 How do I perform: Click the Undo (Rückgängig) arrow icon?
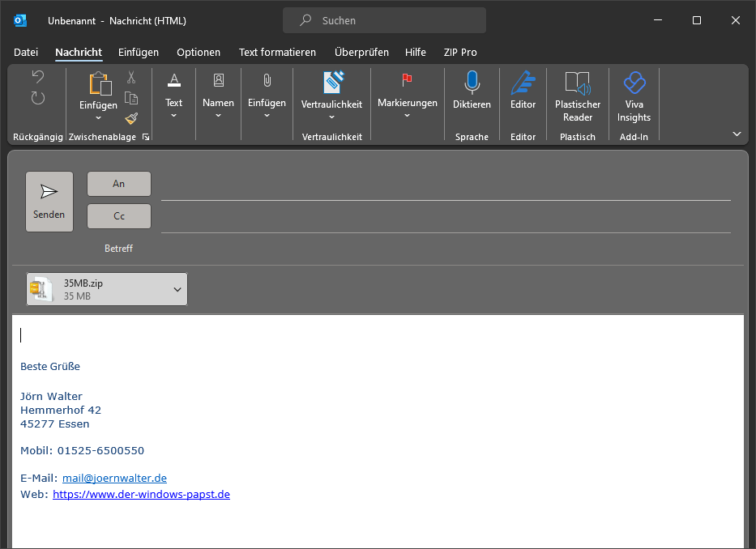(x=37, y=77)
